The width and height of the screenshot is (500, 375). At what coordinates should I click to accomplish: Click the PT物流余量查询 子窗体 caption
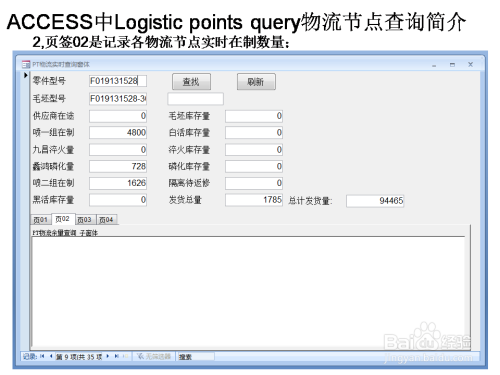[x=65, y=233]
